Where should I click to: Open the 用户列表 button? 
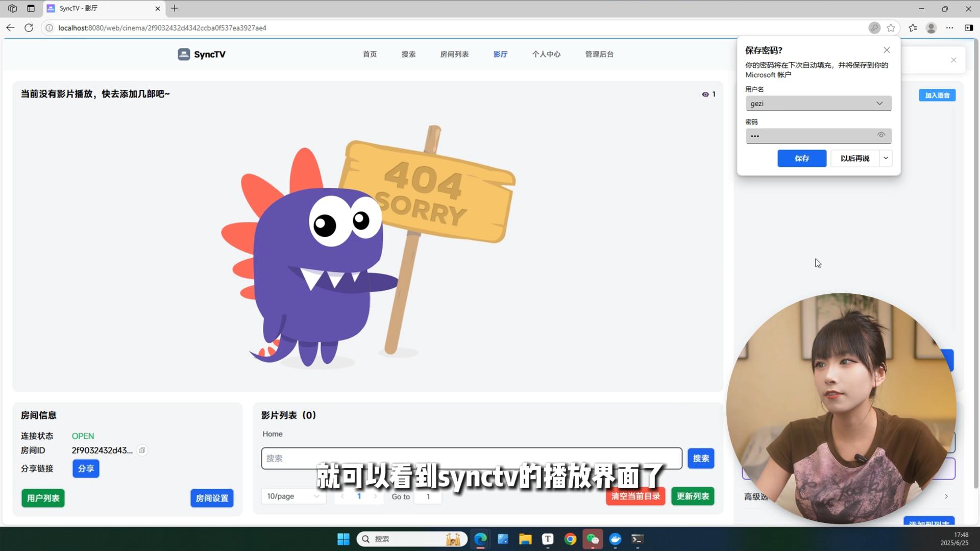[x=43, y=498]
